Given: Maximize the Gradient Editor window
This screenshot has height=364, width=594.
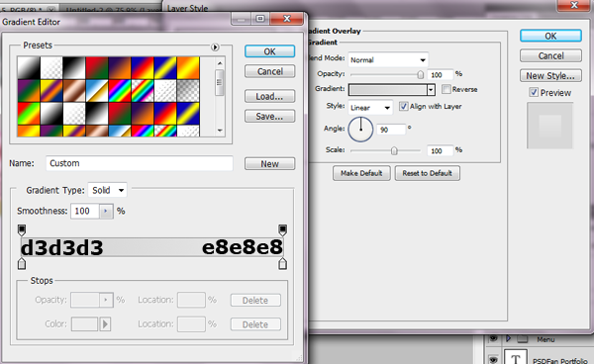Looking at the screenshot, I should point(260,19).
